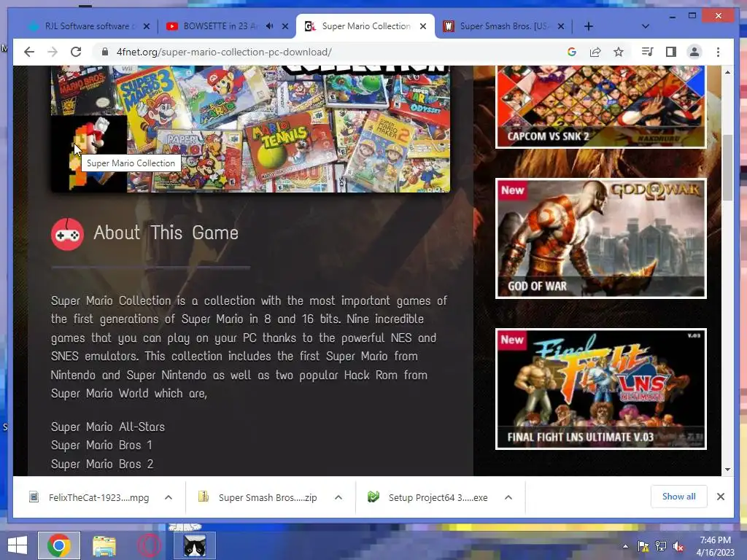Open a new browser tab
The width and height of the screenshot is (747, 560).
point(589,26)
